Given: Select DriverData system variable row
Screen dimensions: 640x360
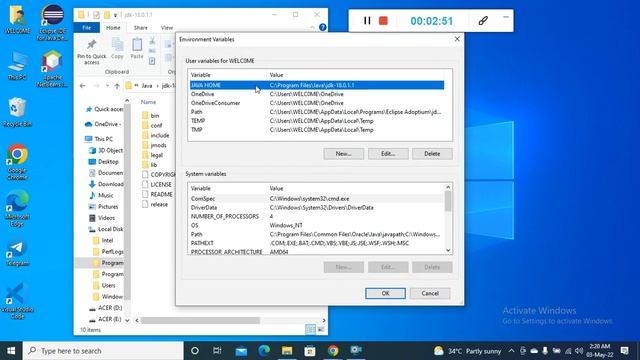Looking at the screenshot, I should click(317, 208).
